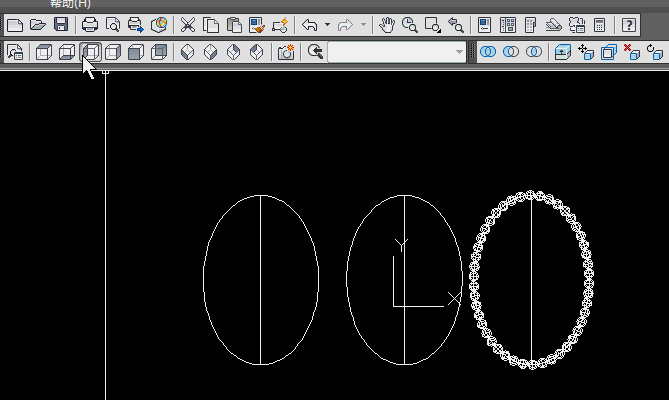Click the Plot printer icon
This screenshot has height=400, width=669.
tap(90, 24)
